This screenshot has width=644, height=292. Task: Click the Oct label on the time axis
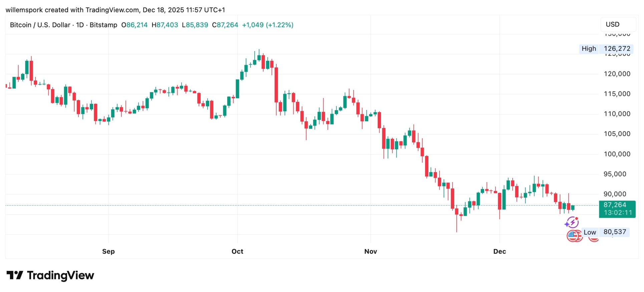[x=237, y=252]
